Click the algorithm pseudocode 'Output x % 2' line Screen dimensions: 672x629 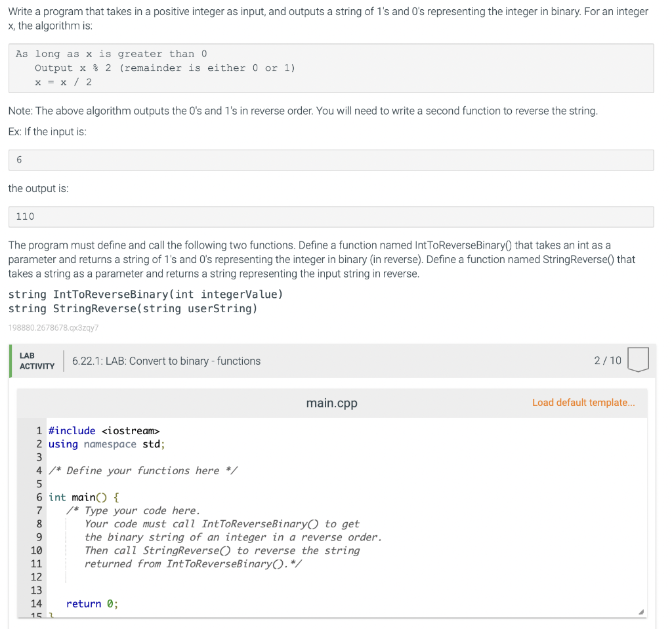(x=165, y=68)
